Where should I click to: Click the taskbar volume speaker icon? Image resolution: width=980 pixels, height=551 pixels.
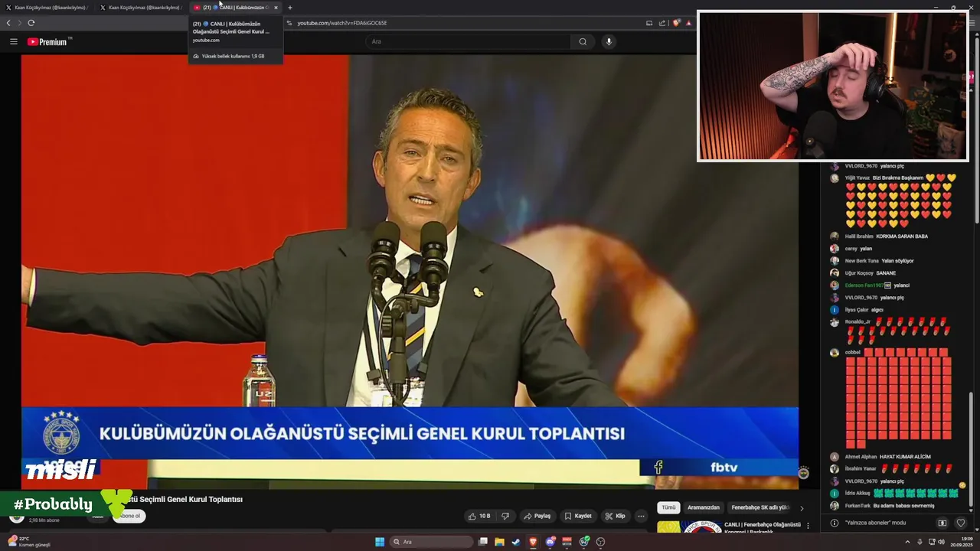pos(942,542)
